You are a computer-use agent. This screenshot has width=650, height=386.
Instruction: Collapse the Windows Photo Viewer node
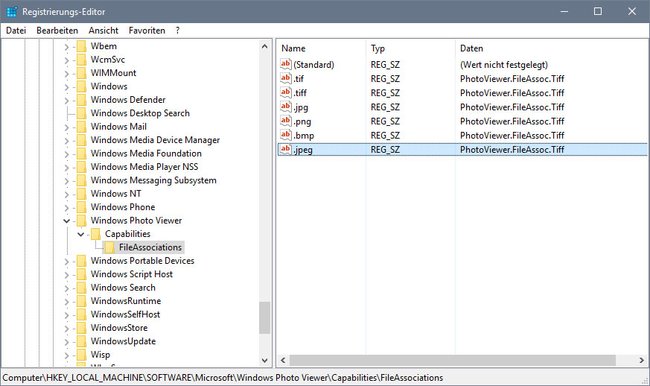point(66,221)
